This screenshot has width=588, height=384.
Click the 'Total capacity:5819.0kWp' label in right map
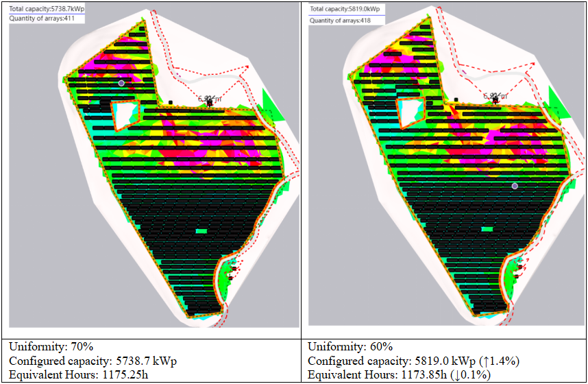pyautogui.click(x=345, y=9)
